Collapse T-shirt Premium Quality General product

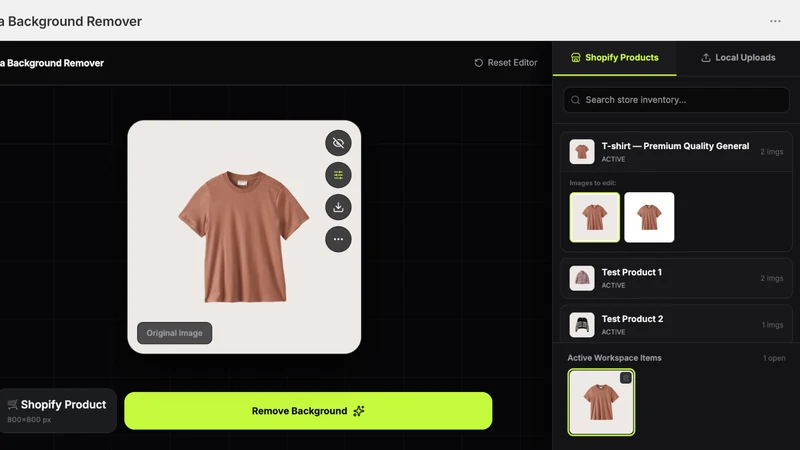pos(677,152)
